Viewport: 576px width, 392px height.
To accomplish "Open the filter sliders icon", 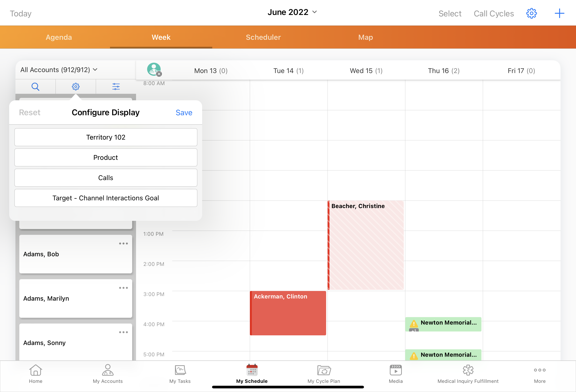I will coord(116,87).
